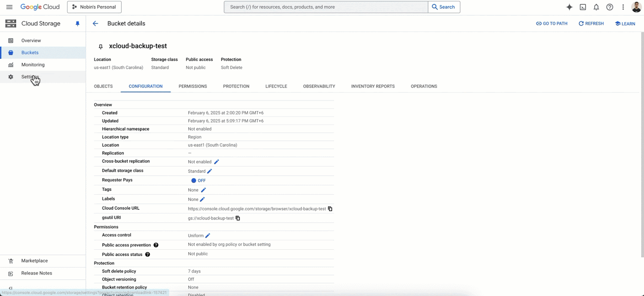Open the OBSERVABILITY tab
This screenshot has height=296, width=644.
[x=319, y=86]
